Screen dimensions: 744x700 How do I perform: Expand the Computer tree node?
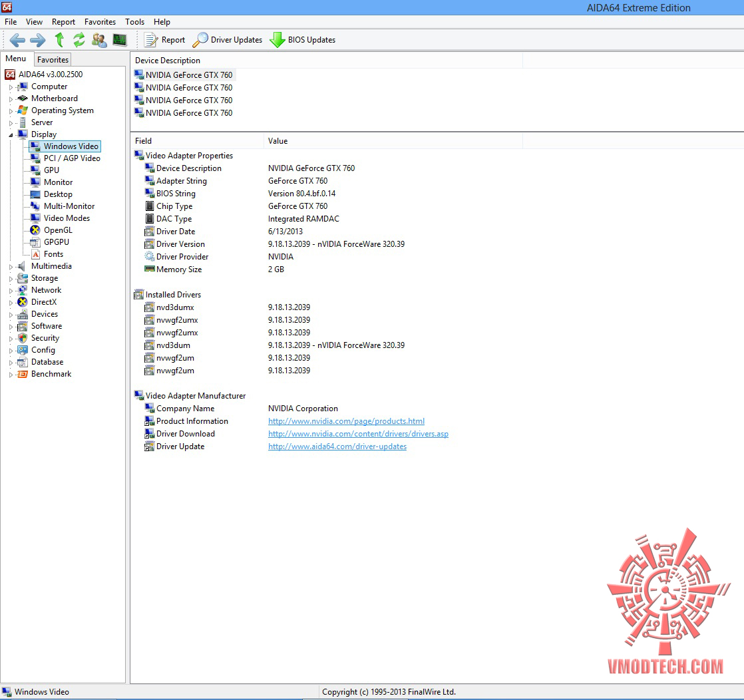[11, 87]
